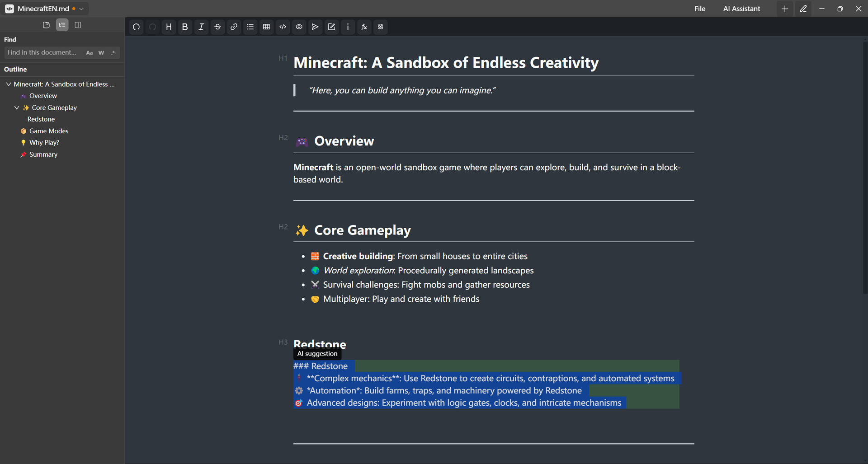
Task: Go to Game Modes in the outline
Action: [x=49, y=131]
